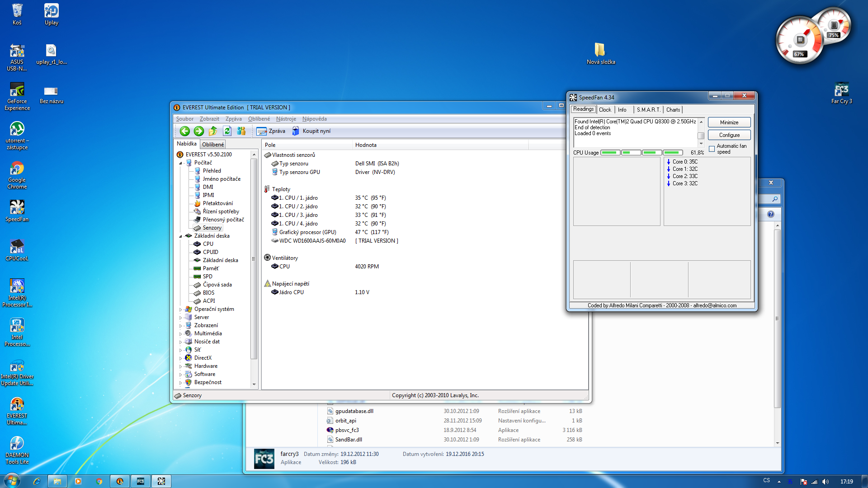Expand the DirectX tree node

(181, 358)
